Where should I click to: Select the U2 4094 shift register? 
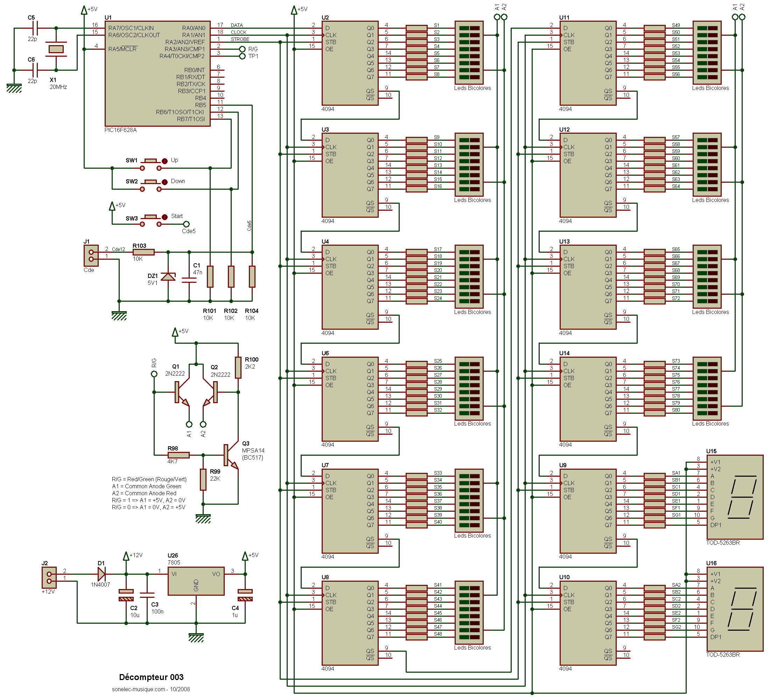[x=350, y=63]
